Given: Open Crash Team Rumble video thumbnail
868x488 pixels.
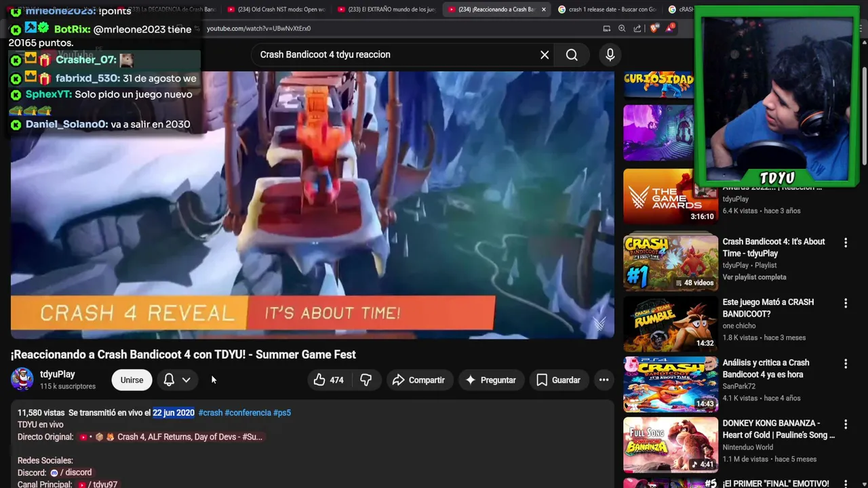Looking at the screenshot, I should click(671, 323).
